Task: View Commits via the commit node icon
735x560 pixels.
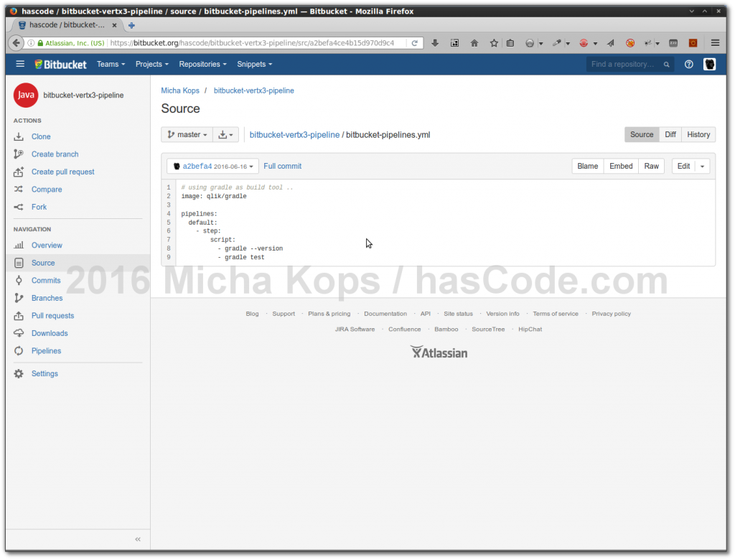Action: click(x=20, y=280)
